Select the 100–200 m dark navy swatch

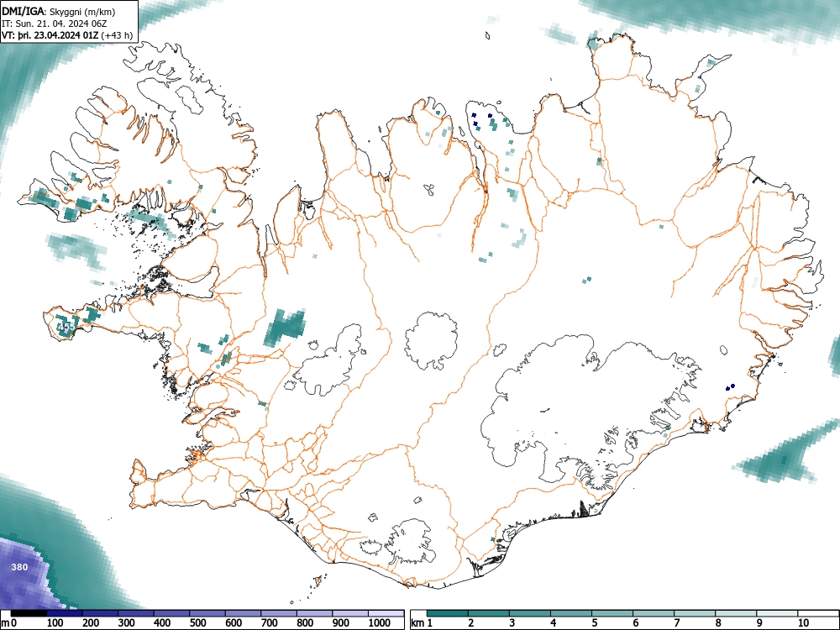(x=65, y=613)
